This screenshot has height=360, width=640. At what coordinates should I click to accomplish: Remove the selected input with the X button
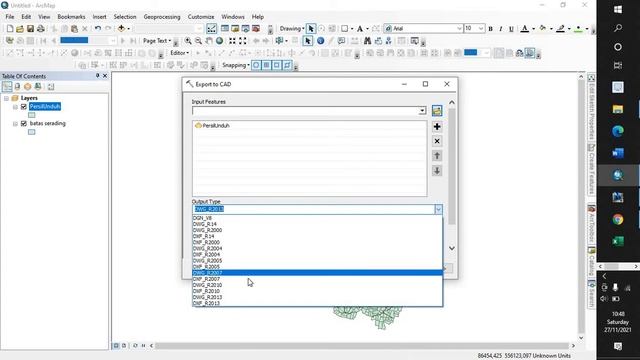[x=437, y=141]
